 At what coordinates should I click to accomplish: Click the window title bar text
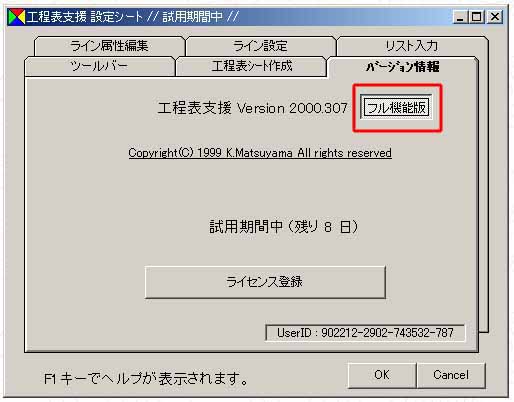pos(133,17)
